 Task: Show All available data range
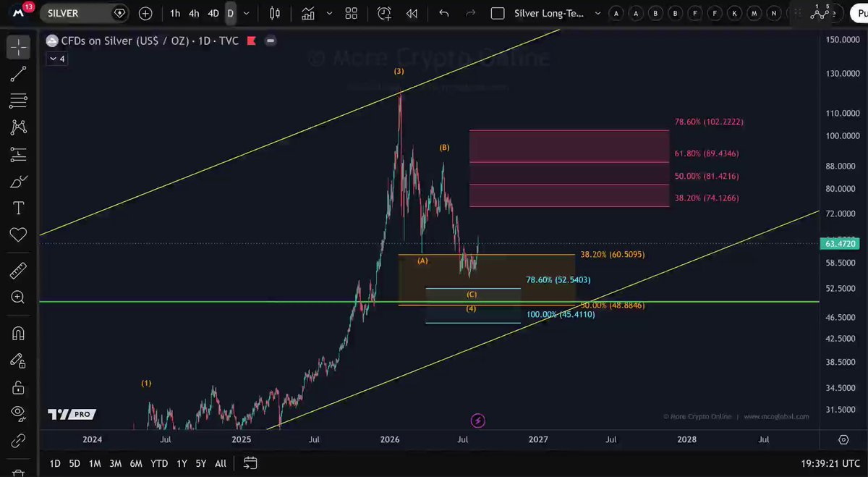point(221,463)
